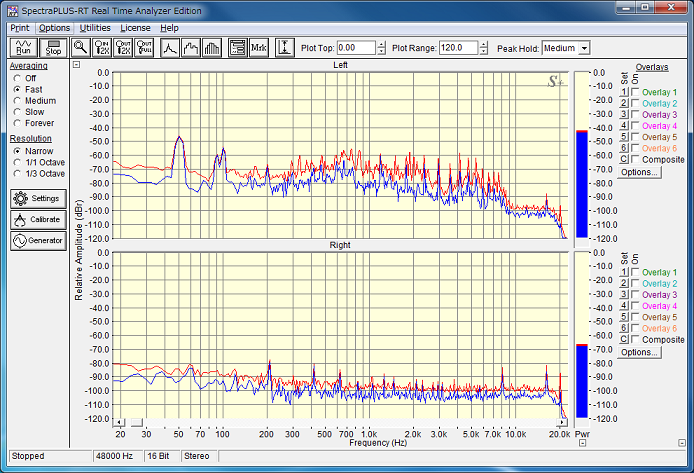Click the Run analyzer button
The image size is (694, 473).
click(x=23, y=47)
